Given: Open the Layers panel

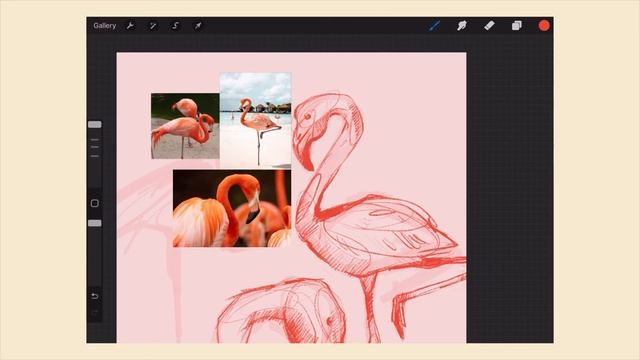Looking at the screenshot, I should click(516, 26).
